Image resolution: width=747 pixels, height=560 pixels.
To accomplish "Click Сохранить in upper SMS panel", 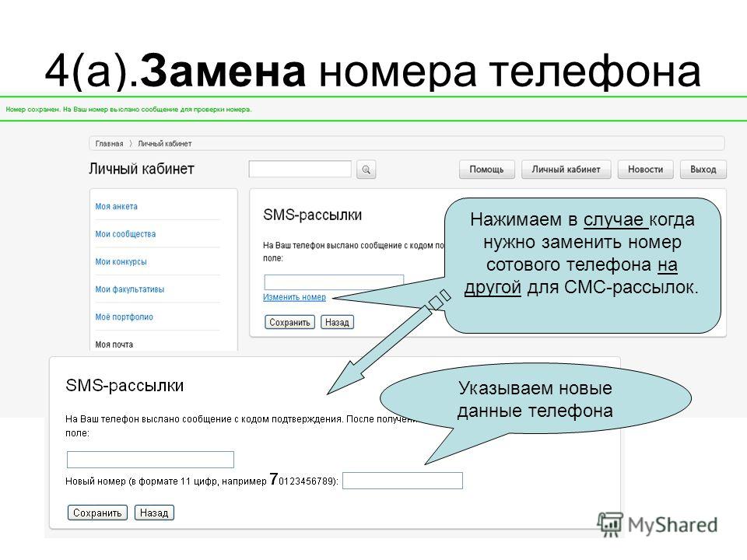I will pyautogui.click(x=289, y=322).
